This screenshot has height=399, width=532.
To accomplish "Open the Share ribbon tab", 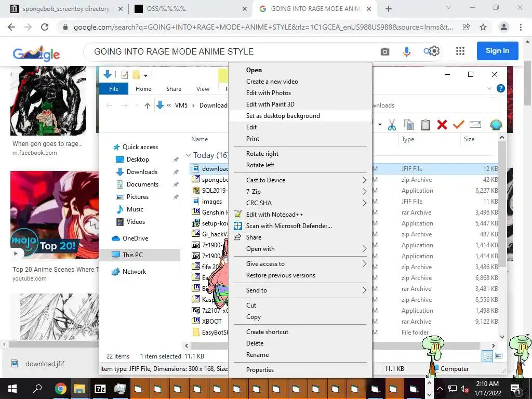I will [174, 88].
